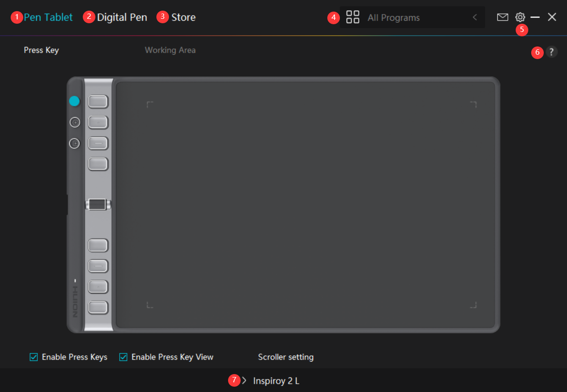
Task: Open Scroller setting
Action: tap(286, 357)
